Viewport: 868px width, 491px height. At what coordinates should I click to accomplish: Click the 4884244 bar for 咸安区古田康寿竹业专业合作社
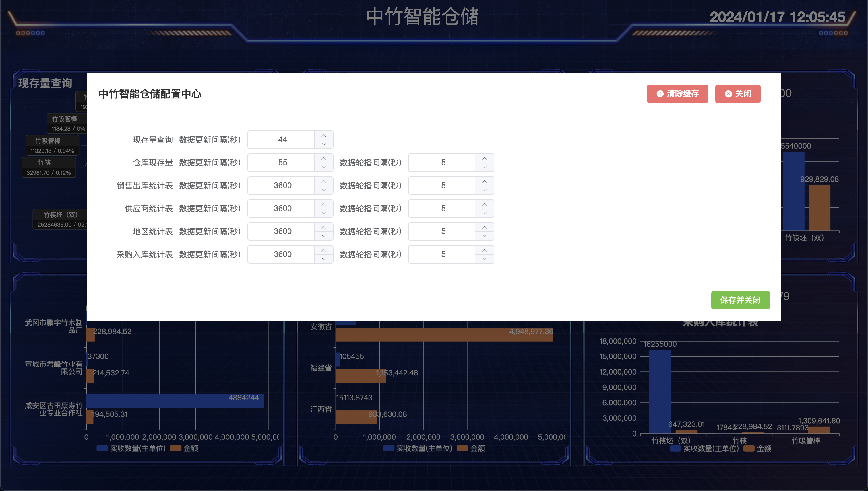pyautogui.click(x=175, y=401)
